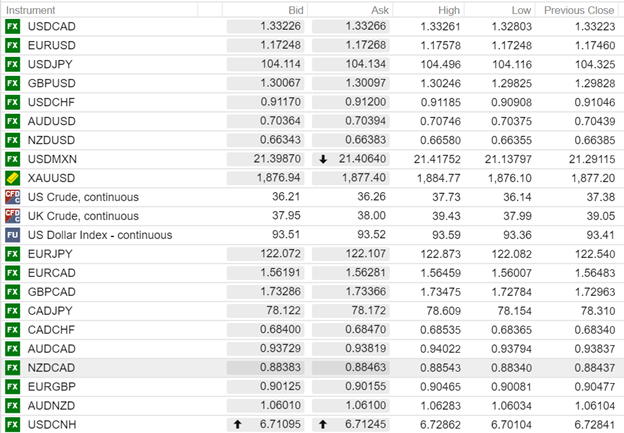624x433 pixels.
Task: Select the CFD icon for US Crude
Action: click(x=13, y=197)
